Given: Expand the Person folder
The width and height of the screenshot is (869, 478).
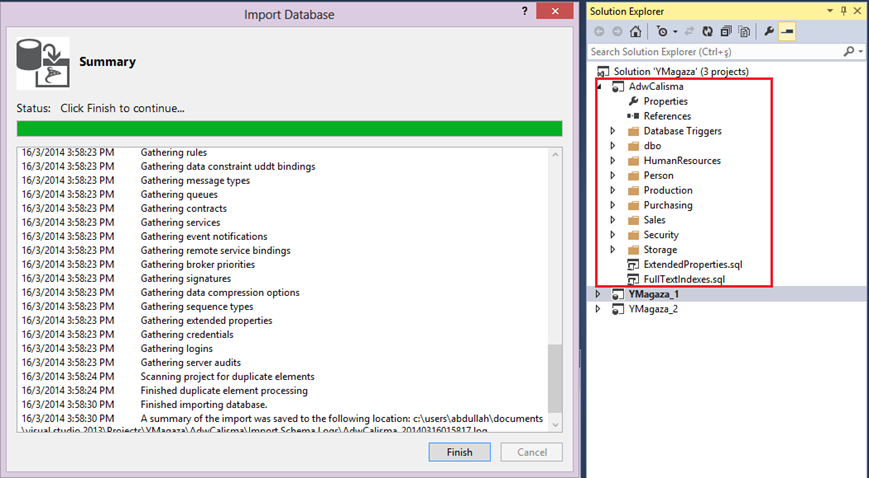Looking at the screenshot, I should coord(612,175).
